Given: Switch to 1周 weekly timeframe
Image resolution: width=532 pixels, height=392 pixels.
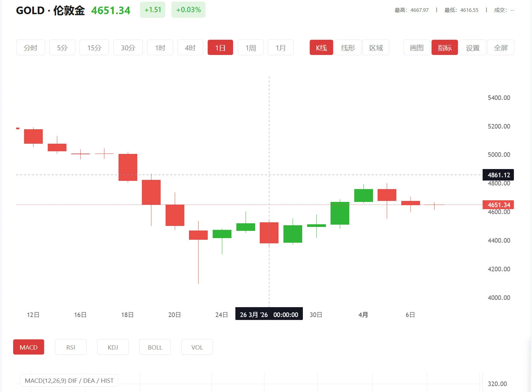Looking at the screenshot, I should 250,47.
